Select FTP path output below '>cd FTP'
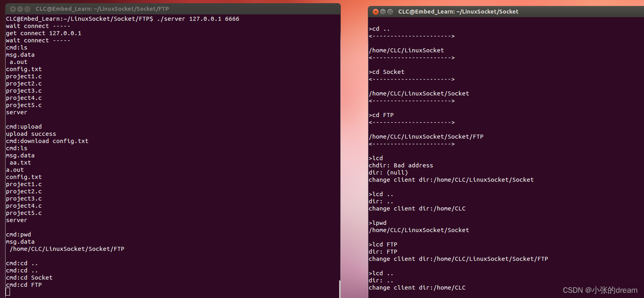 (426, 137)
